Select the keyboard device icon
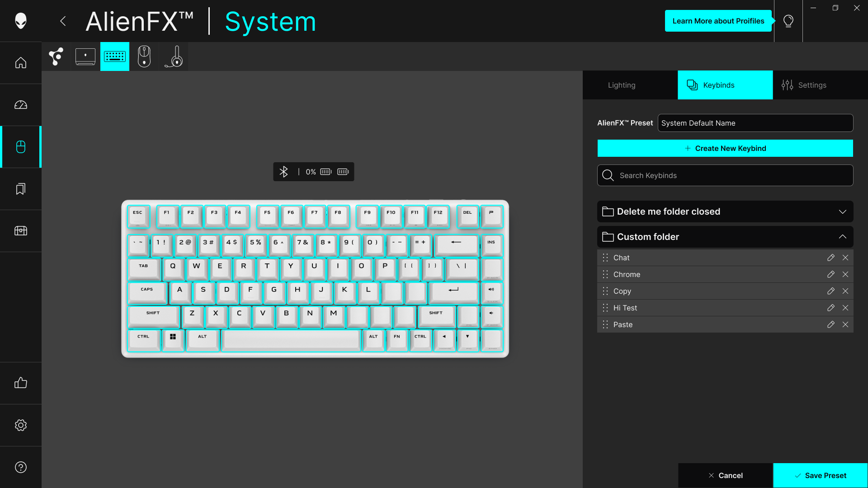Screen dimensions: 868x488 [x=115, y=56]
